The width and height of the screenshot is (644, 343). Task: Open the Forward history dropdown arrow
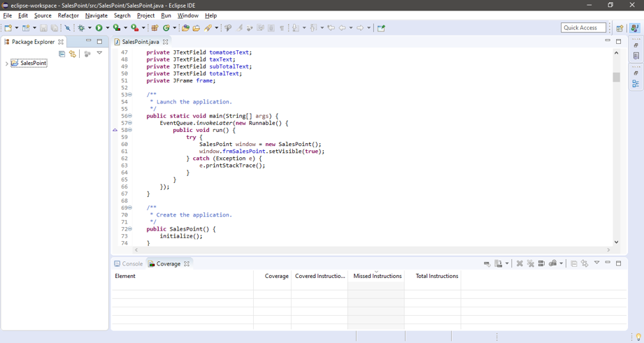368,28
